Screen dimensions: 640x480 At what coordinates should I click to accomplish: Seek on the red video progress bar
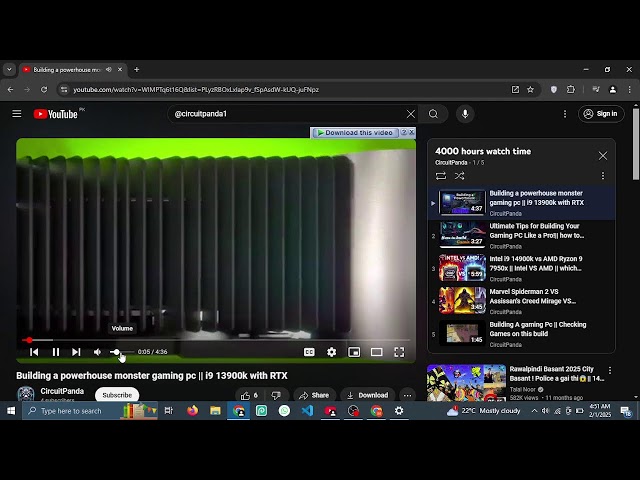click(216, 340)
